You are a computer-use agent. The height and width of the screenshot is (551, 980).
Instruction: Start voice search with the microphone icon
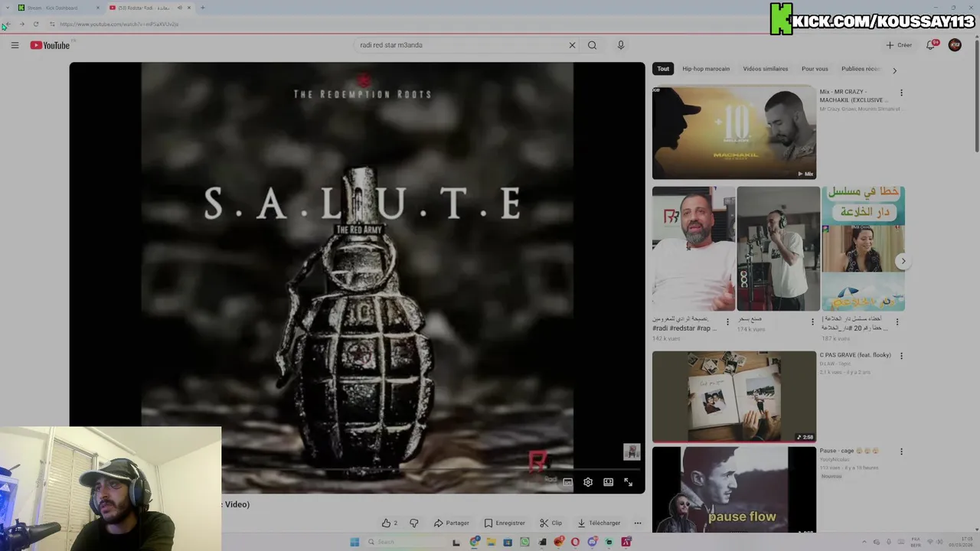621,45
